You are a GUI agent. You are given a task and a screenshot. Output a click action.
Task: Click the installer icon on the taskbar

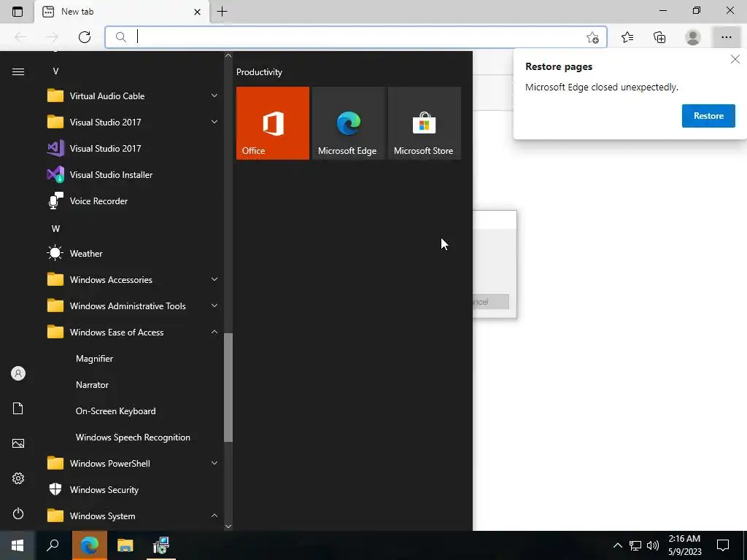(x=161, y=545)
